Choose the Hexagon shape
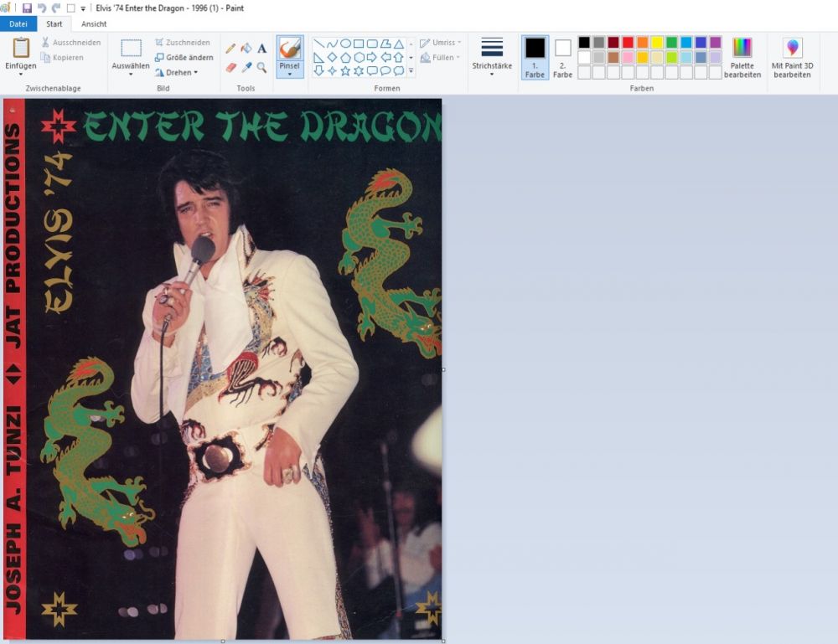This screenshot has height=644, width=838. tap(359, 57)
